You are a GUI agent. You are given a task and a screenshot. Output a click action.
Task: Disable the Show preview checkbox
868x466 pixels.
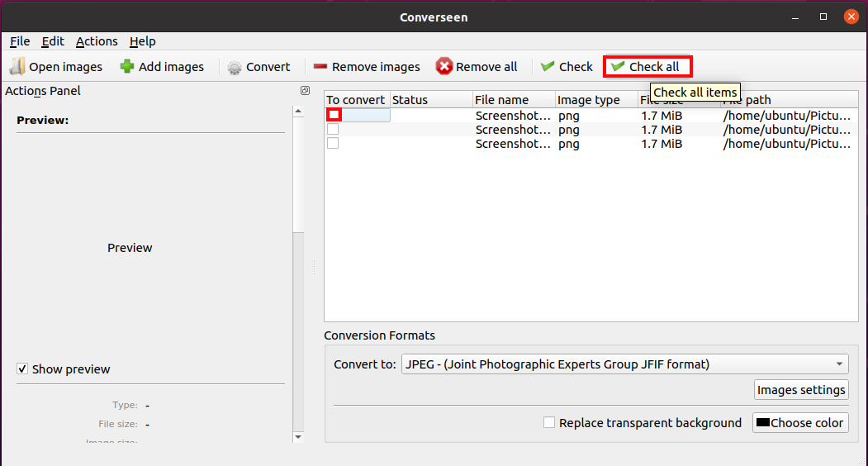coord(22,369)
